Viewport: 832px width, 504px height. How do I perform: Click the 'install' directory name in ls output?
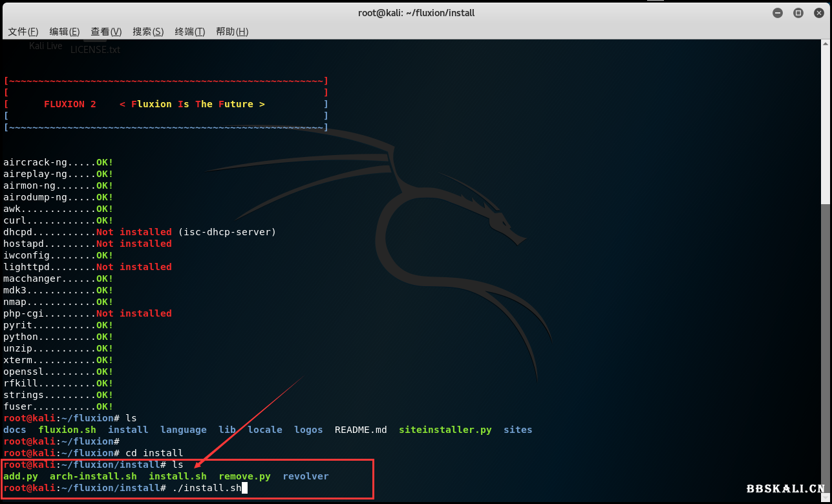(128, 430)
